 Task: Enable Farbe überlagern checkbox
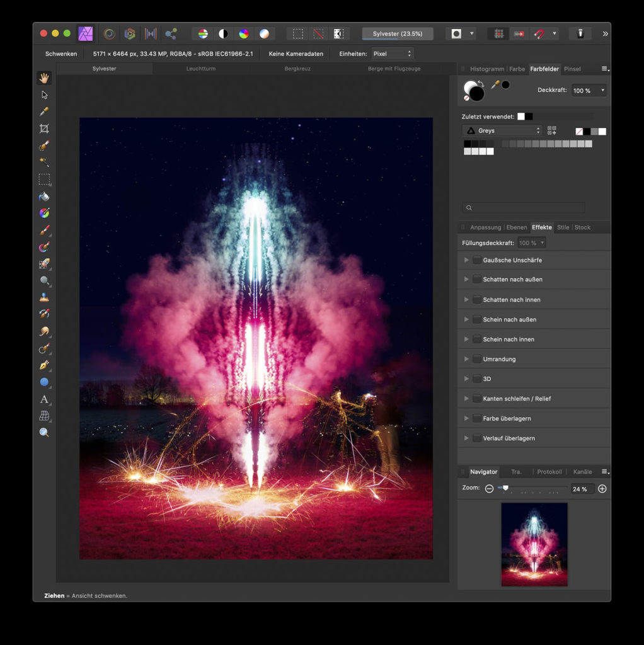(477, 418)
